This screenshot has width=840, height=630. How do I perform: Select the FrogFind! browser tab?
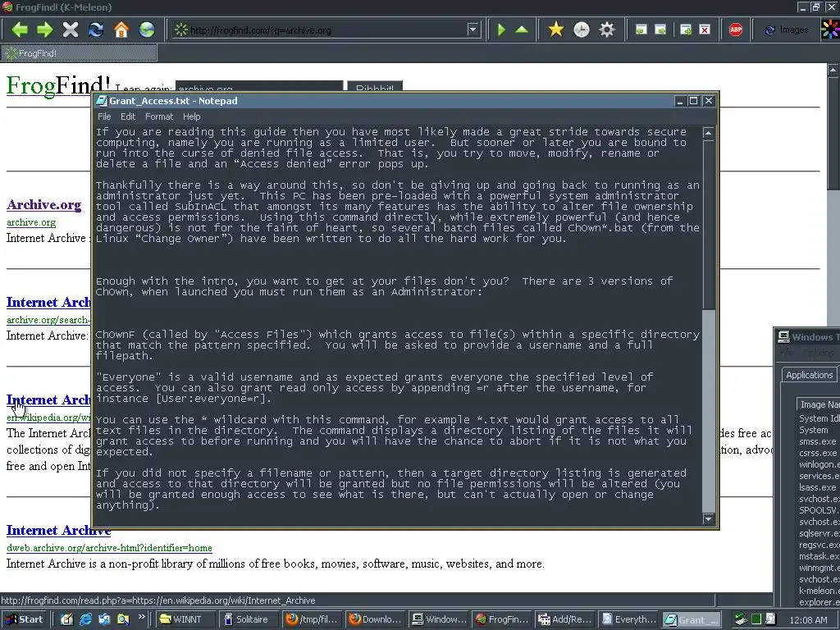[79, 53]
